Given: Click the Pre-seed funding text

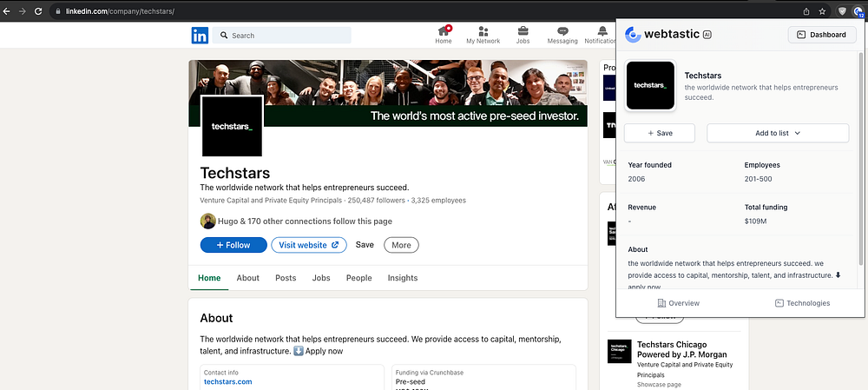Looking at the screenshot, I should point(411,382).
